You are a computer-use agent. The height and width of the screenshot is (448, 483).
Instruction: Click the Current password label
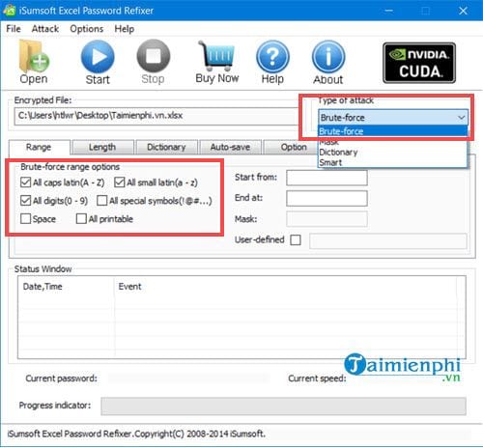61,378
